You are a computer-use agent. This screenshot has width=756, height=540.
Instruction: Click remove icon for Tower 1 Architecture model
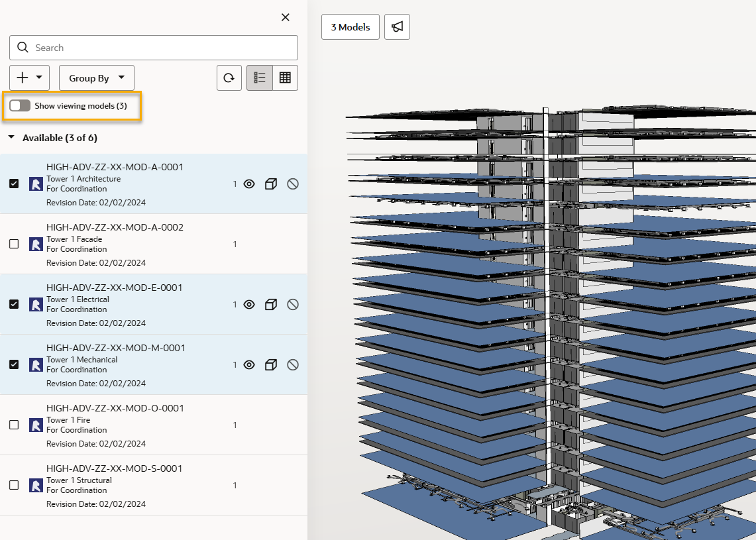pyautogui.click(x=293, y=184)
